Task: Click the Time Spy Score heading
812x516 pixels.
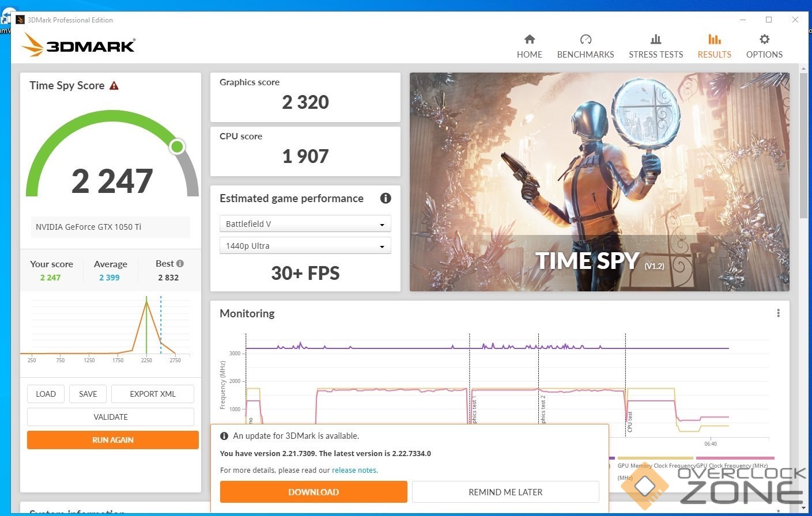Action: tap(67, 85)
